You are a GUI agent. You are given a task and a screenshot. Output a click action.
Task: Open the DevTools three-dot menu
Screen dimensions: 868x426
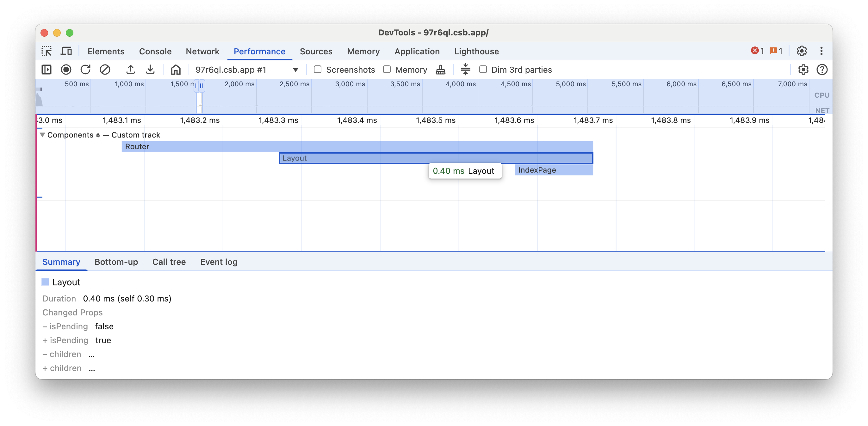[821, 51]
